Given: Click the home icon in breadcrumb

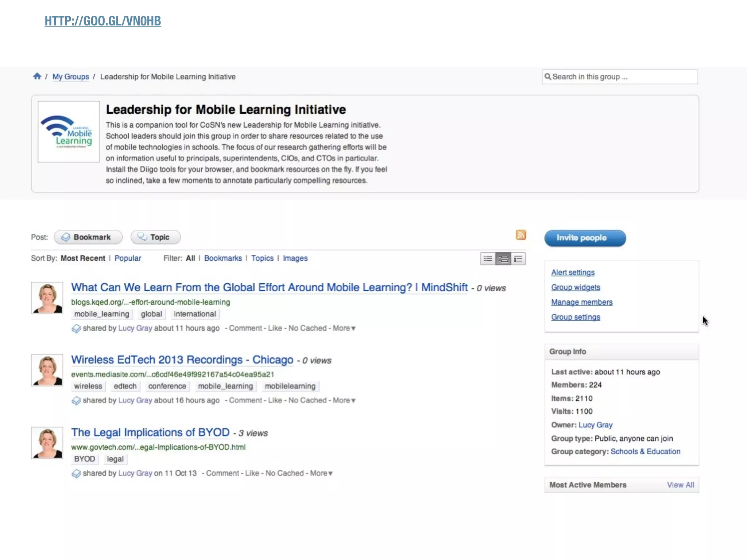Looking at the screenshot, I should [x=37, y=76].
